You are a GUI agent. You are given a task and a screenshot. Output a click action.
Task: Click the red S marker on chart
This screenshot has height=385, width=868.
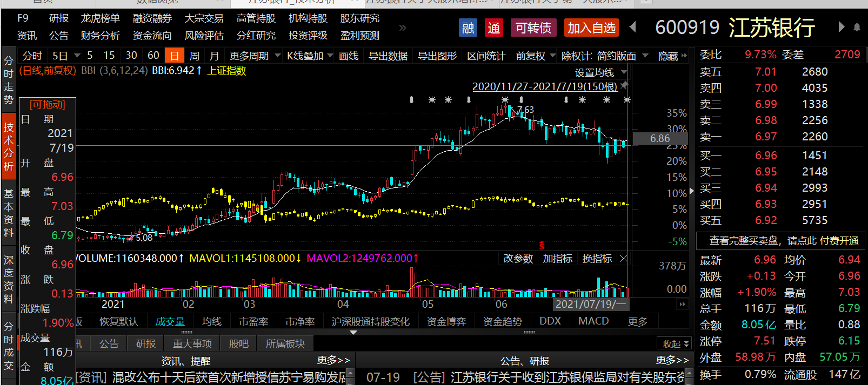pyautogui.click(x=542, y=246)
